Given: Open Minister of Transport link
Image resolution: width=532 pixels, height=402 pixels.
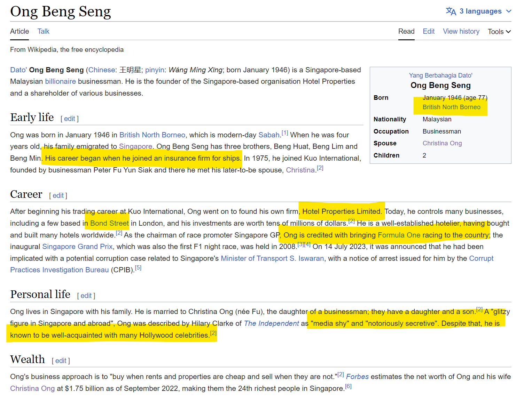Looking at the screenshot, I should click(x=254, y=258).
